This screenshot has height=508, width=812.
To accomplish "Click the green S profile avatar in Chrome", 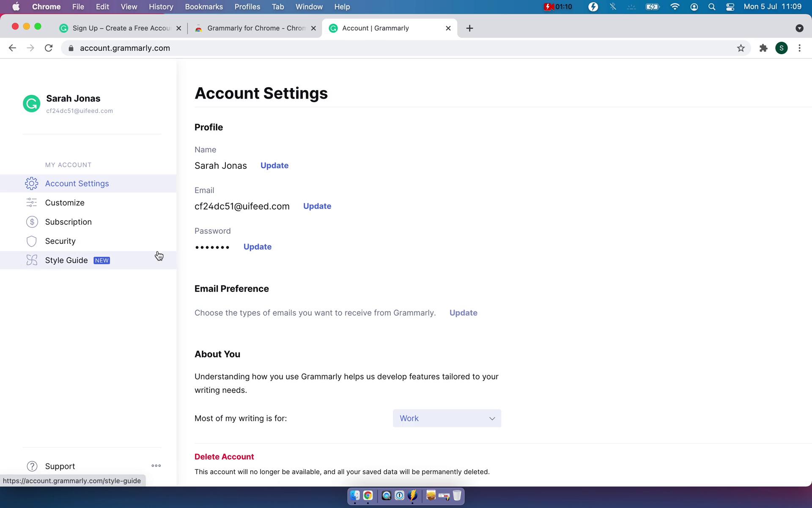I will pyautogui.click(x=782, y=48).
